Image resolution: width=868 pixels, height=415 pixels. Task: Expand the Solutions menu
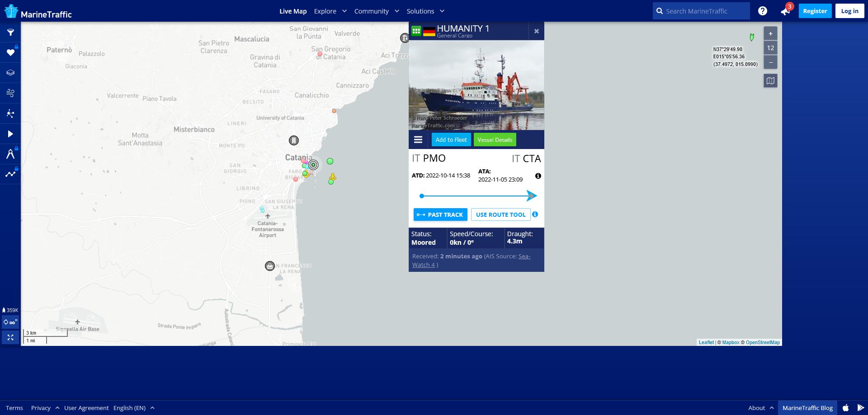pos(425,11)
